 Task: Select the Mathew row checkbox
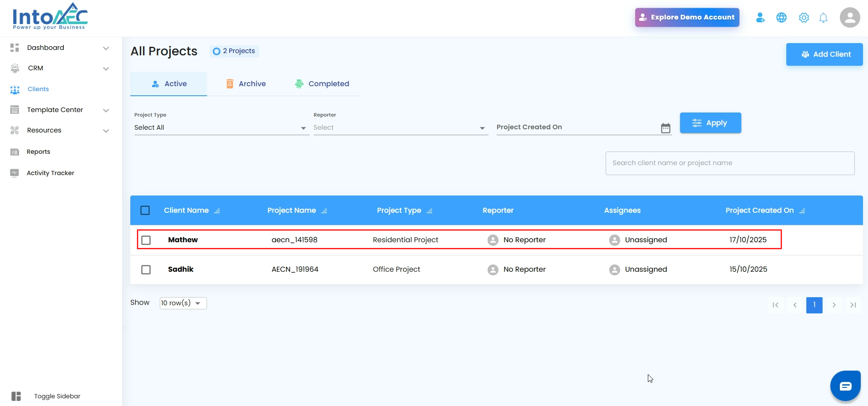(146, 240)
